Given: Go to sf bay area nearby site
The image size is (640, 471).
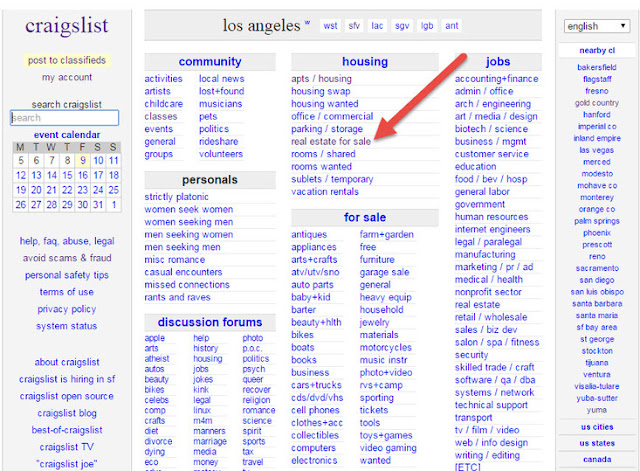Looking at the screenshot, I should coord(597,327).
